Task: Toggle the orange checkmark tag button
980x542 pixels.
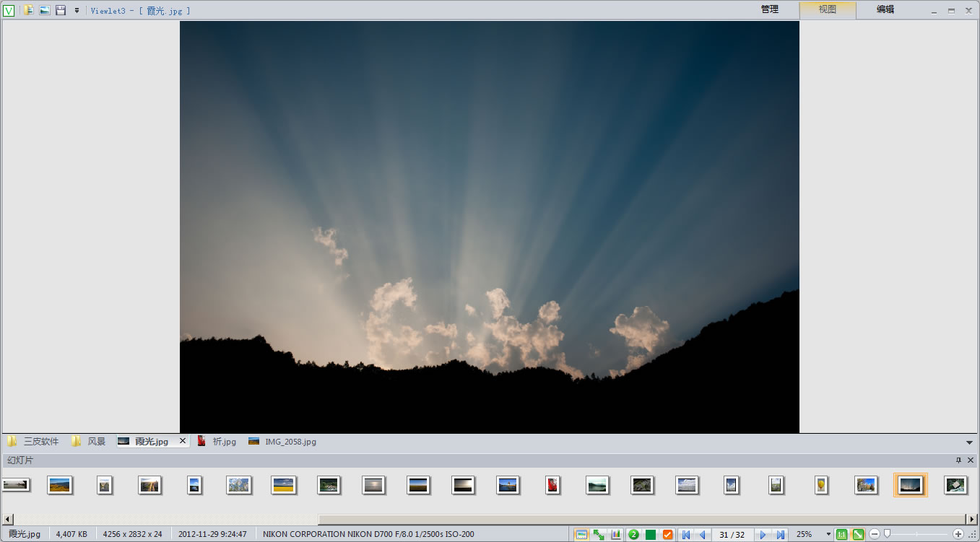Action: pyautogui.click(x=667, y=535)
